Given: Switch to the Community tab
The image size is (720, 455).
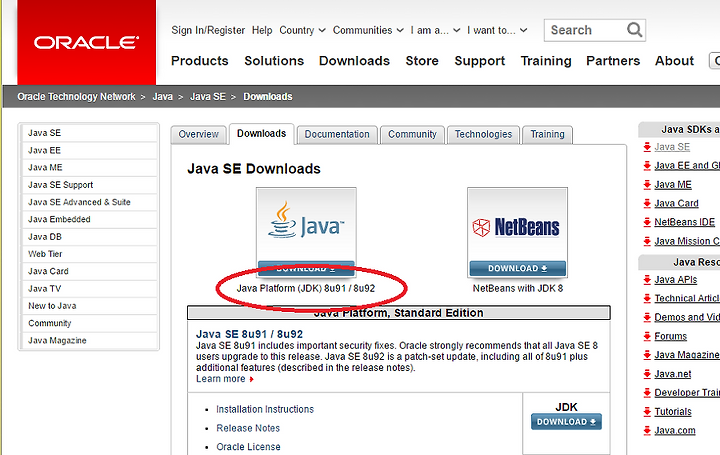Looking at the screenshot, I should tap(412, 134).
